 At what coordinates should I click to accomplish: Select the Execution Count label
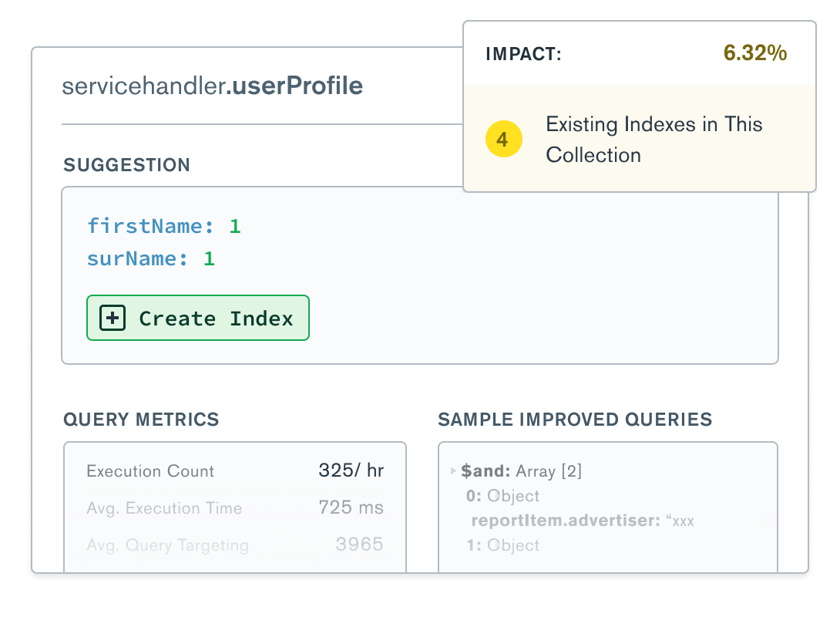[150, 471]
